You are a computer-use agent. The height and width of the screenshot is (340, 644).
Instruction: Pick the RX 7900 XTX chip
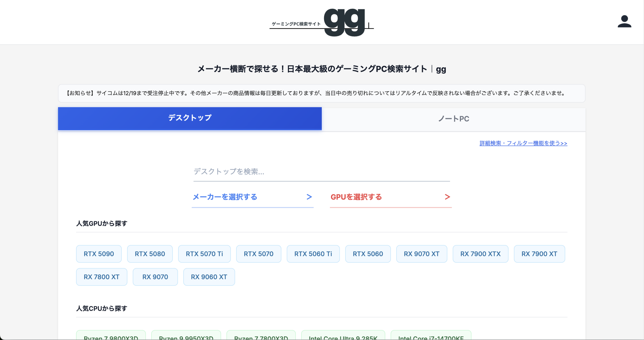tap(480, 254)
